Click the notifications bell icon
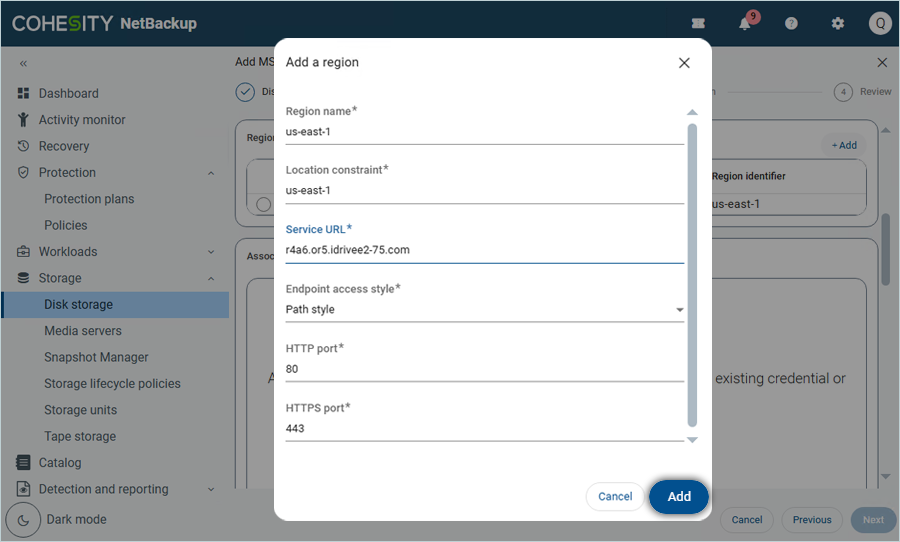 745,24
